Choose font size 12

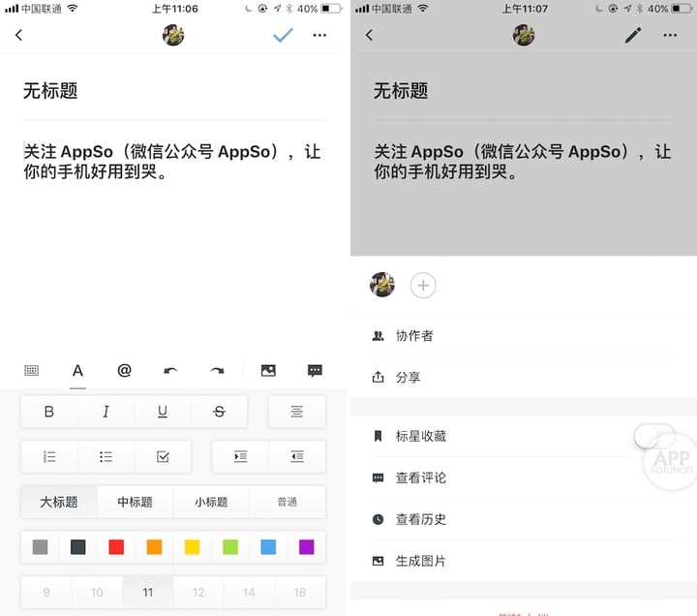198,593
